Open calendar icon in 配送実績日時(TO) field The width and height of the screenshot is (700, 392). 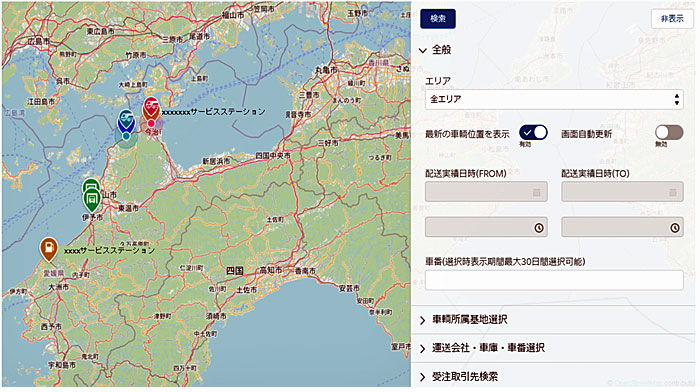(672, 192)
